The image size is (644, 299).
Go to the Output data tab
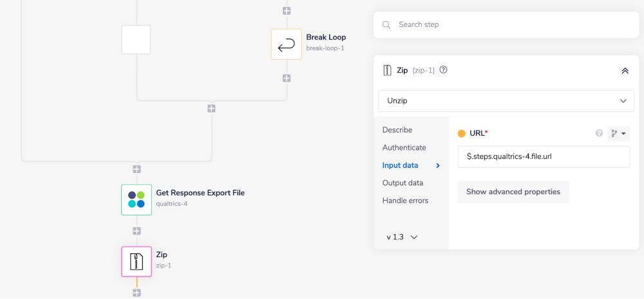pyautogui.click(x=402, y=183)
